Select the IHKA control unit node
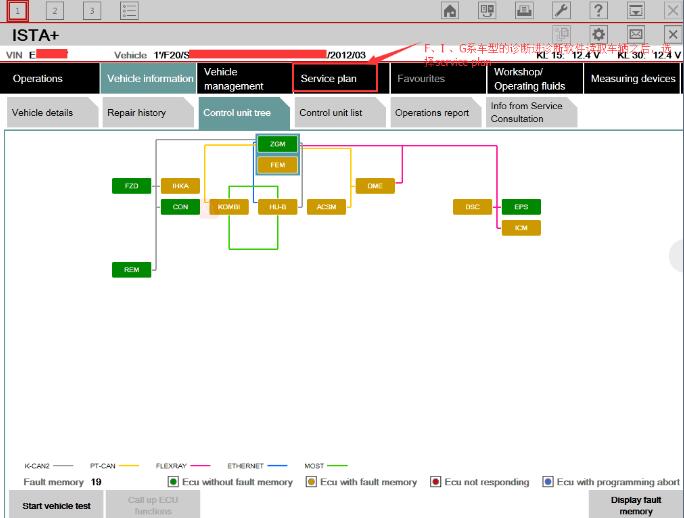This screenshot has width=684, height=518. coord(180,186)
